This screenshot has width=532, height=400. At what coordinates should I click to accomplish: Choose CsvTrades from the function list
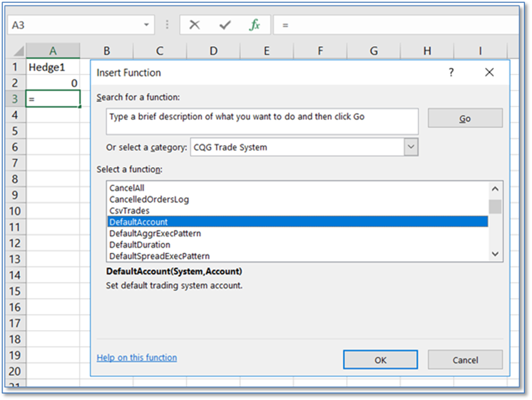129,211
